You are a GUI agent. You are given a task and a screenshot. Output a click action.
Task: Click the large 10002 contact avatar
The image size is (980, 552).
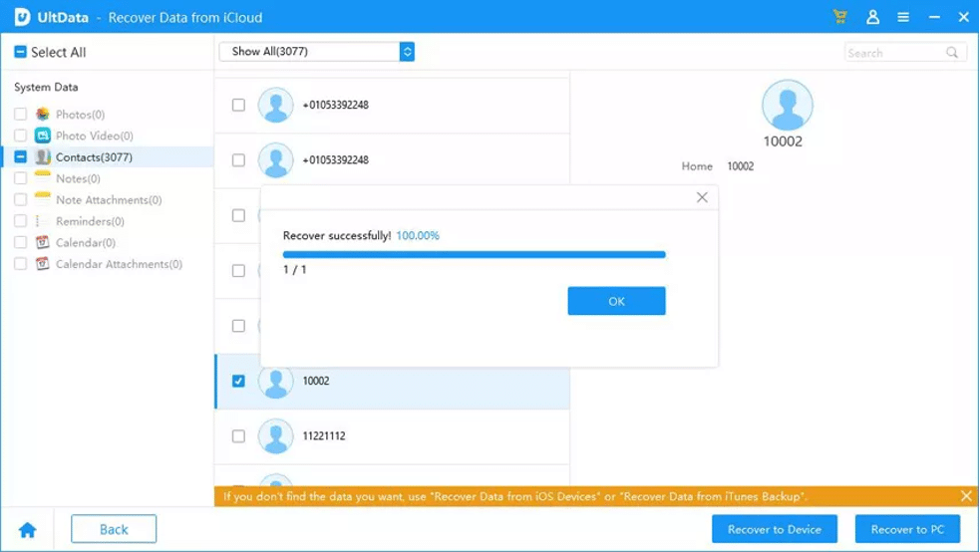(787, 104)
